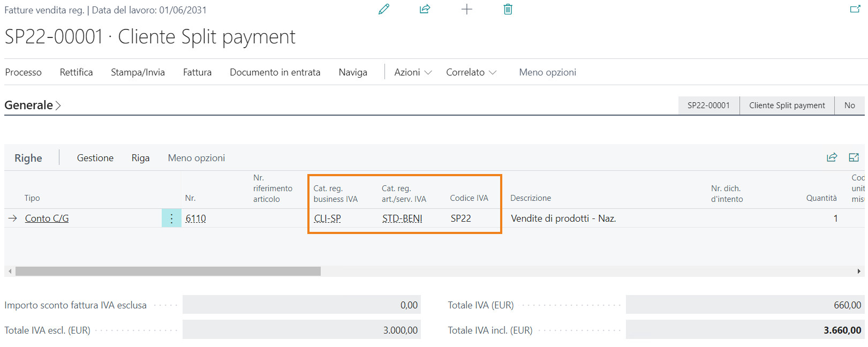Open the Stampa/Invia menu
868x347 pixels.
tap(138, 72)
